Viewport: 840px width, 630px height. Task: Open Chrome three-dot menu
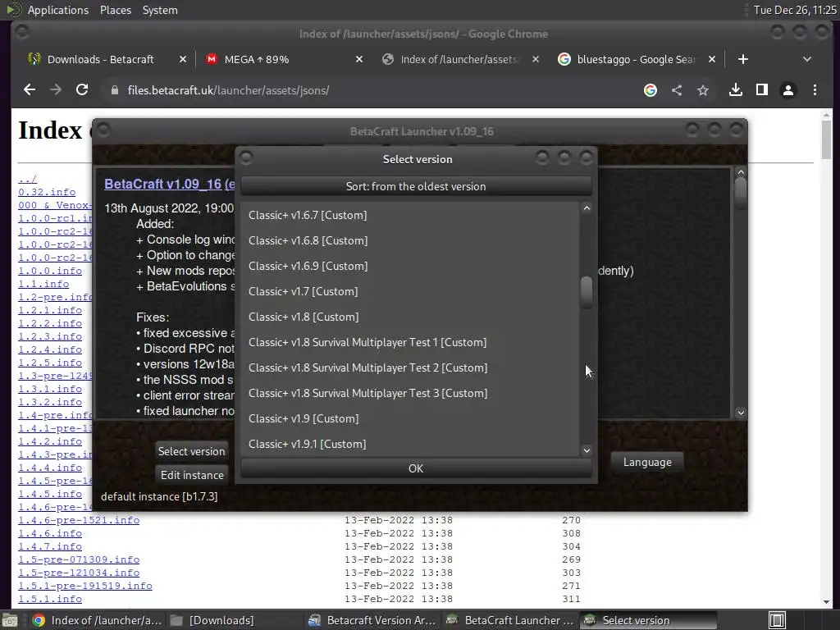(815, 90)
